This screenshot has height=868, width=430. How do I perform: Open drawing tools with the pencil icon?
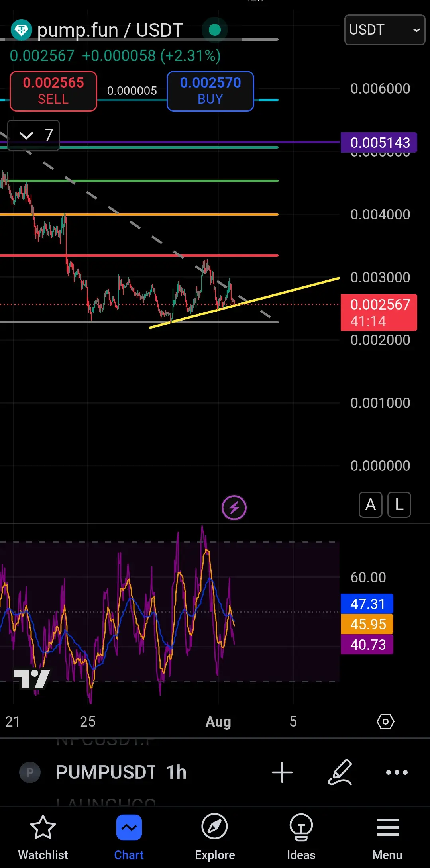tap(340, 772)
